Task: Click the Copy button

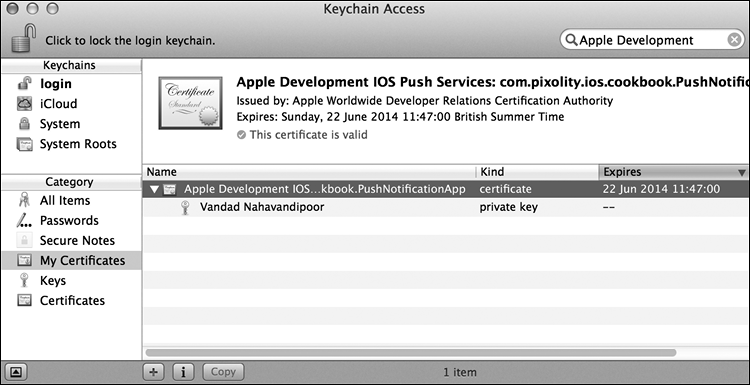Action: [x=223, y=372]
